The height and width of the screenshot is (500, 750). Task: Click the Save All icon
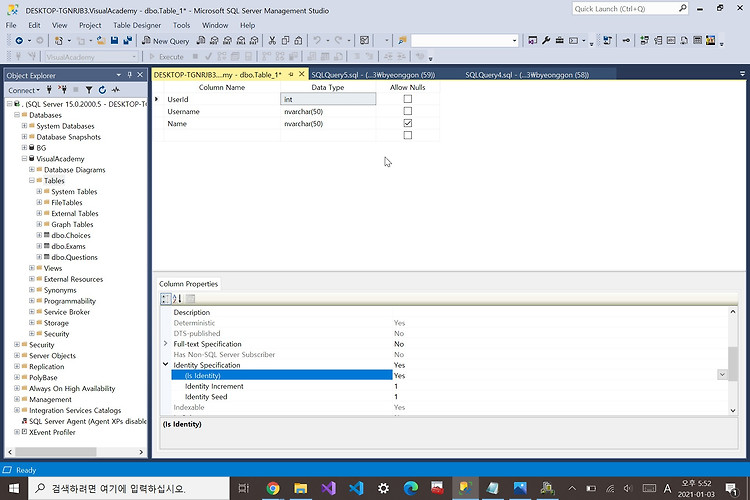click(128, 41)
